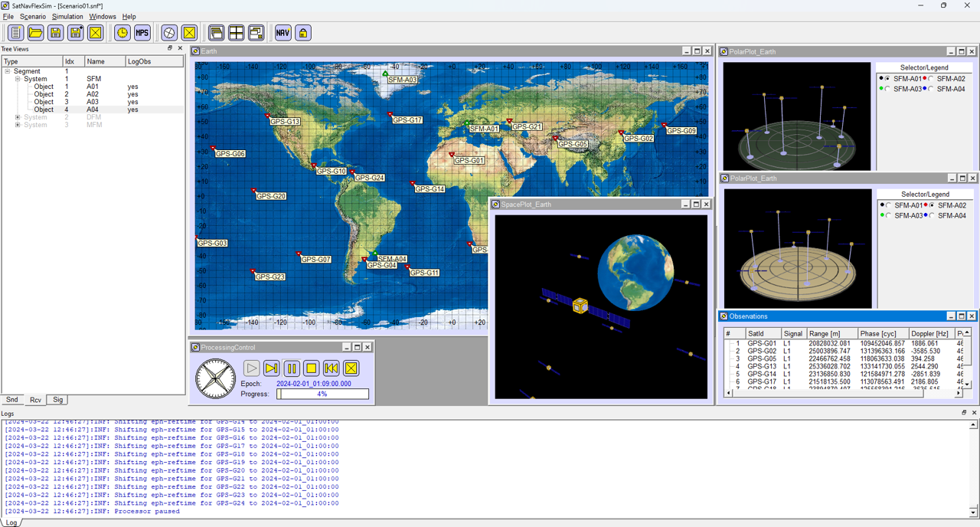
Task: Click the MPS toolbar button
Action: (x=142, y=32)
